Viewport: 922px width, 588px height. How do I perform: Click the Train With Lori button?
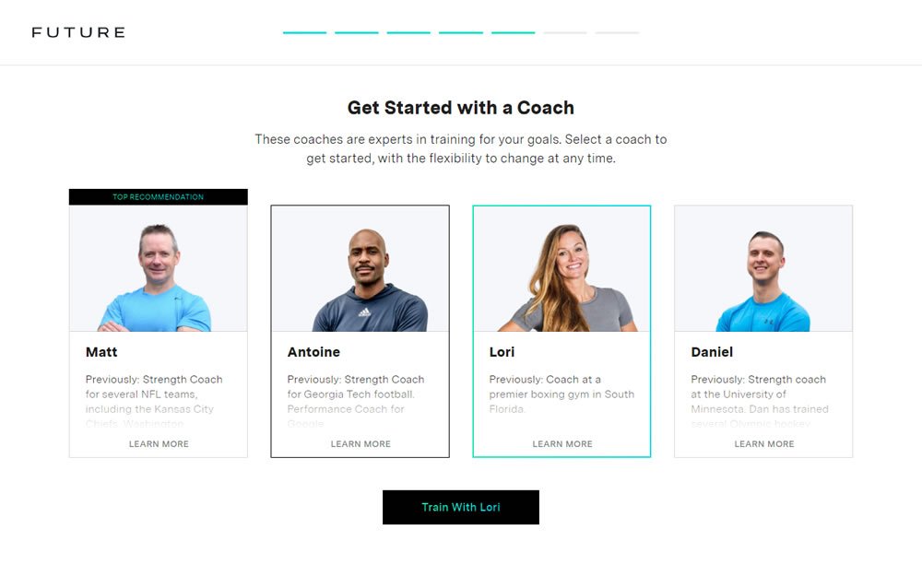pyautogui.click(x=460, y=507)
